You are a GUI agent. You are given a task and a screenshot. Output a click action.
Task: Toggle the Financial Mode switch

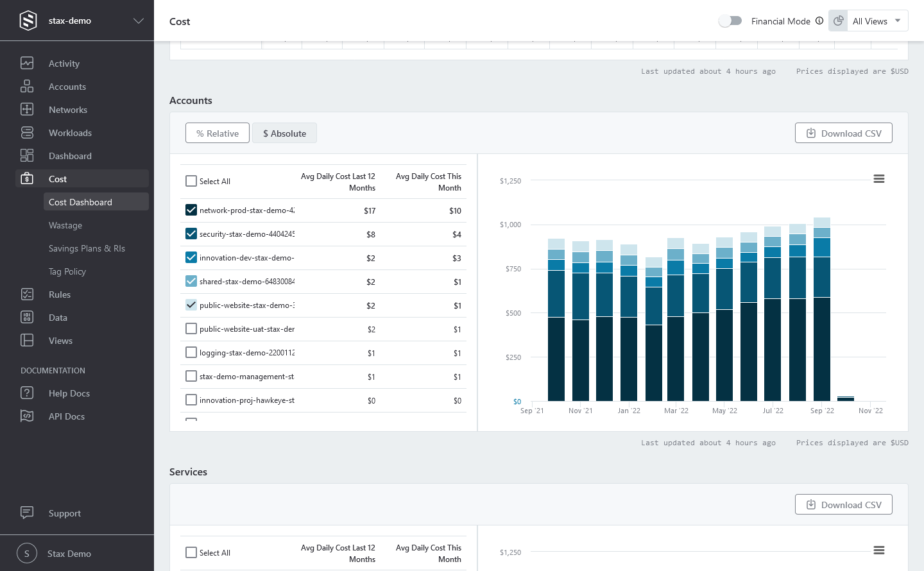tap(730, 21)
